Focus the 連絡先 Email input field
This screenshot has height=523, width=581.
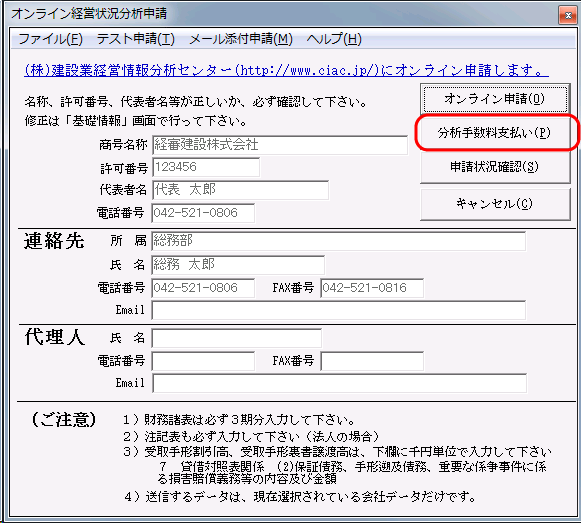339,310
